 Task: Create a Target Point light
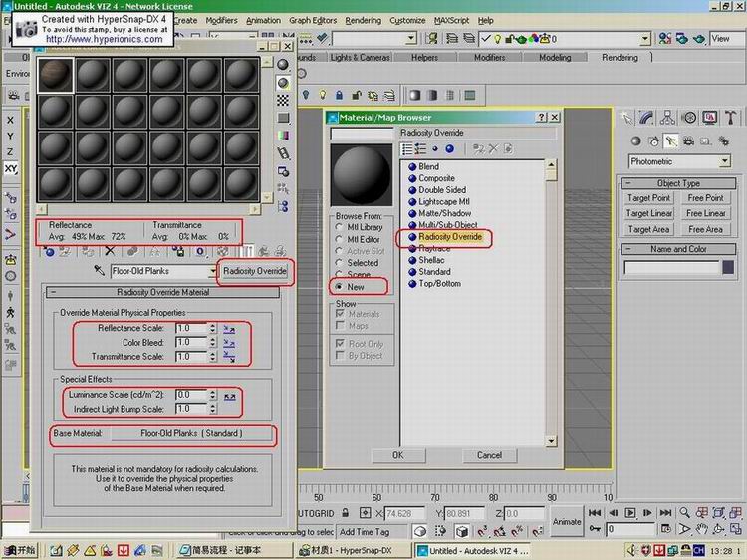point(648,197)
